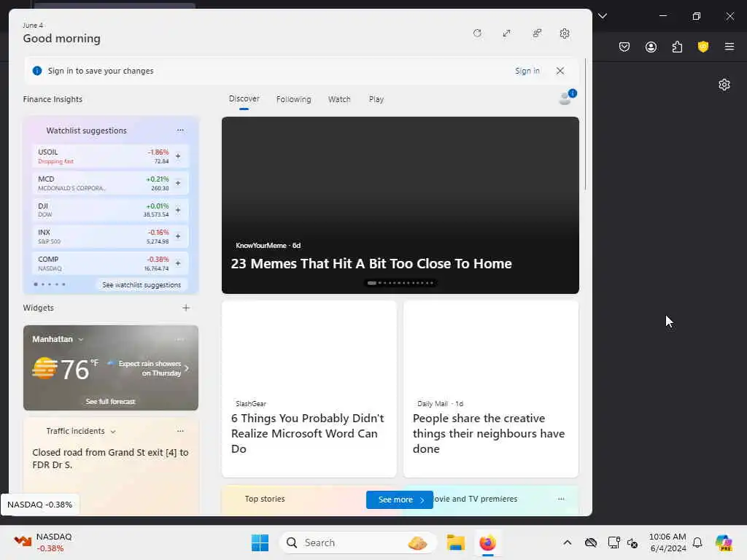The height and width of the screenshot is (560, 747).
Task: Click See full forecast link
Action: tap(111, 402)
